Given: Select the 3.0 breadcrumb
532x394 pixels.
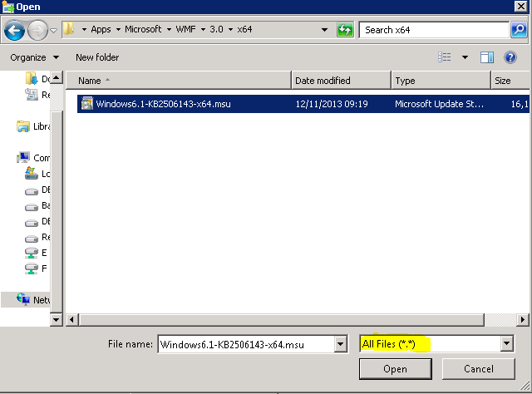Looking at the screenshot, I should 216,30.
